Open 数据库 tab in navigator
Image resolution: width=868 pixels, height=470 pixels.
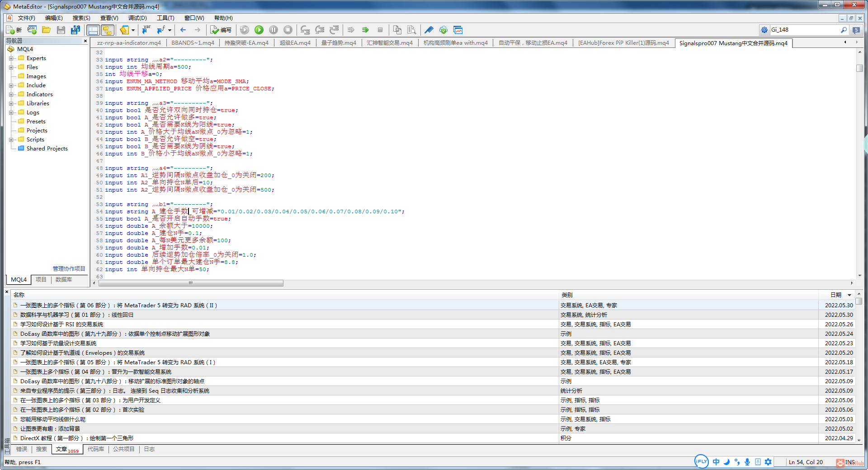tap(64, 280)
